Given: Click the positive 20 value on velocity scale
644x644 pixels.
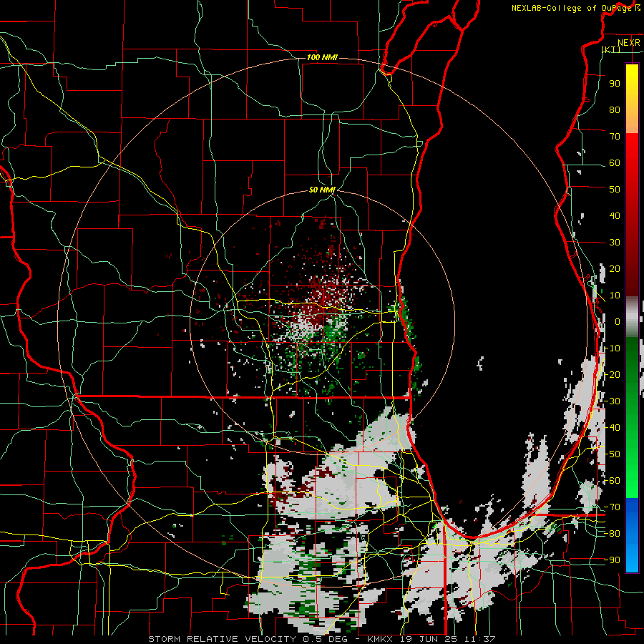Looking at the screenshot, I should click(615, 268).
